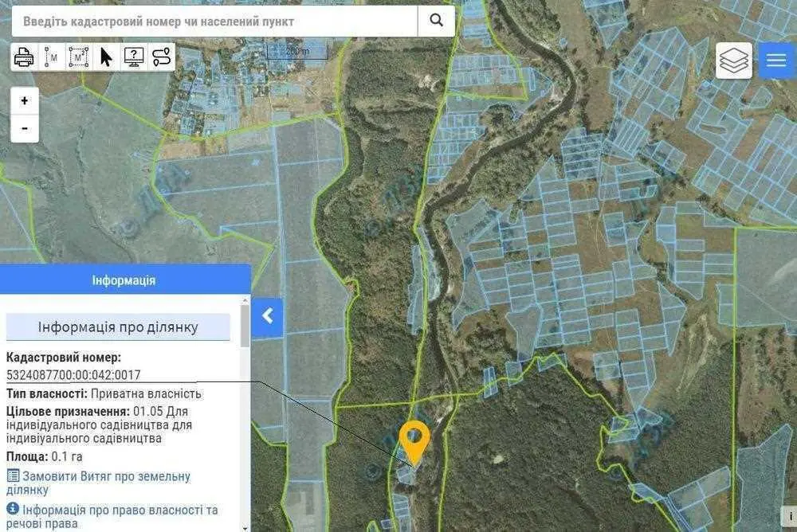Open the map layers panel
The image size is (797, 532).
pos(733,61)
